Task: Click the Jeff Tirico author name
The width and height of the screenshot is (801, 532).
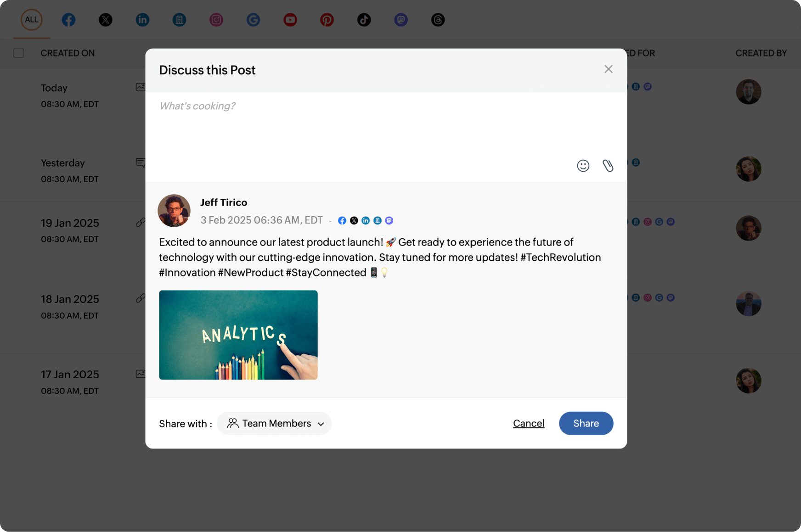Action: [224, 202]
